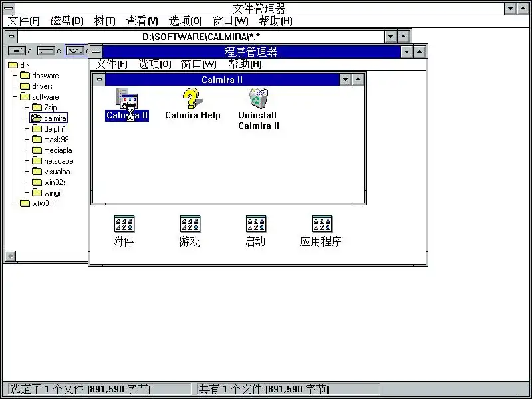The width and height of the screenshot is (532, 399).
Task: Select the 7zip folder in the tree
Action: 45,108
